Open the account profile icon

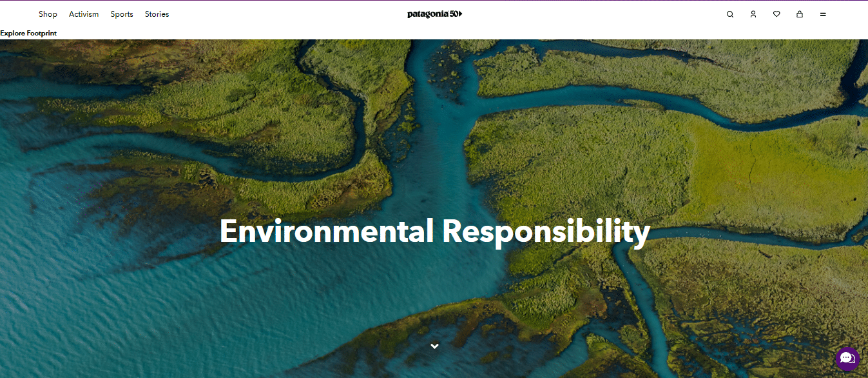pos(753,14)
